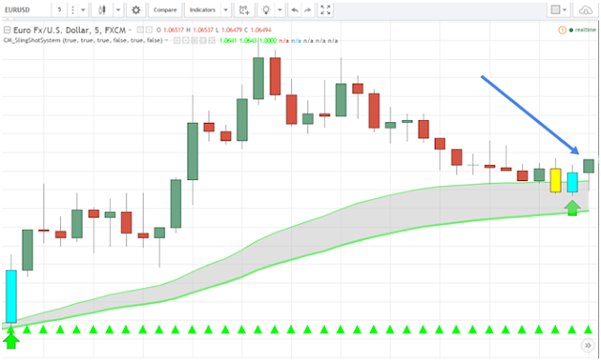This screenshot has width=601, height=364.
Task: Click the green indicator value 1.0643
Action: coord(248,40)
